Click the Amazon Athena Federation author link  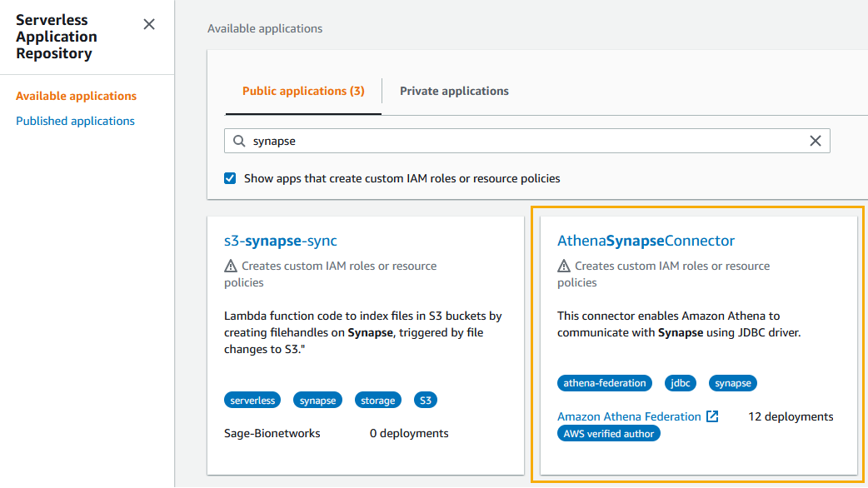pyautogui.click(x=629, y=416)
